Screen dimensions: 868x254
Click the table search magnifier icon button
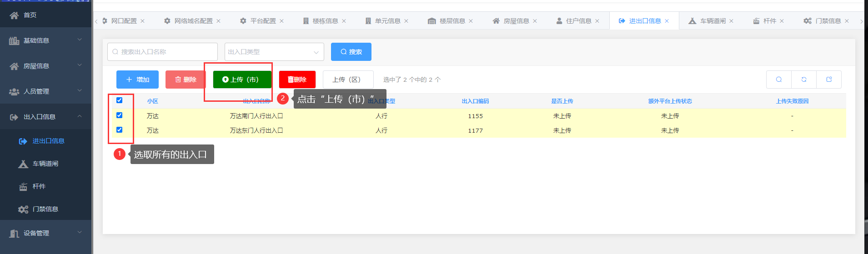point(779,80)
